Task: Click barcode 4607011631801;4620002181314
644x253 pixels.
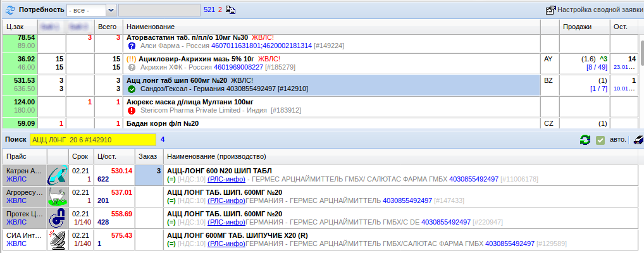Action: pyautogui.click(x=261, y=46)
